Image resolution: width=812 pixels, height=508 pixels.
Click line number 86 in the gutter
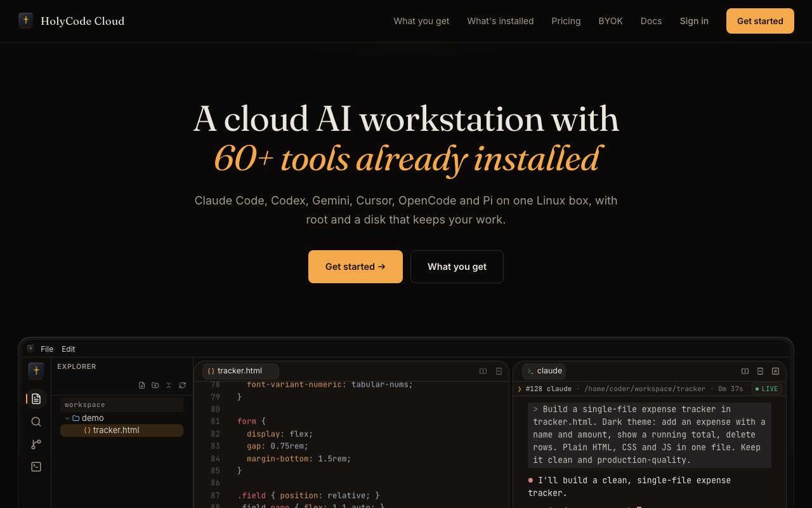coord(214,483)
